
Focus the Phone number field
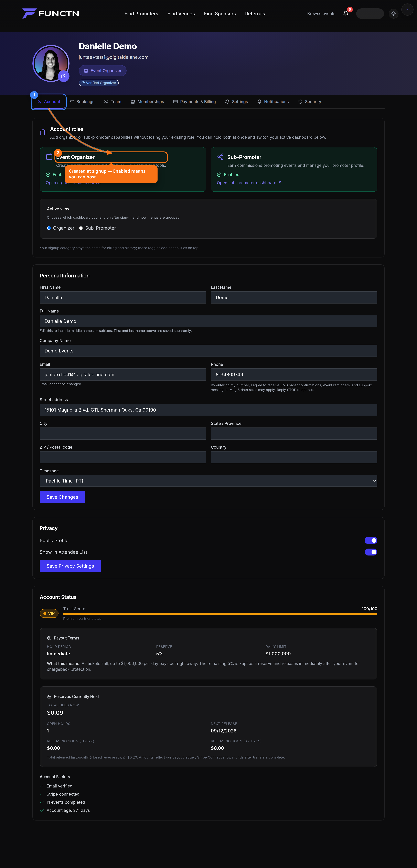point(294,374)
